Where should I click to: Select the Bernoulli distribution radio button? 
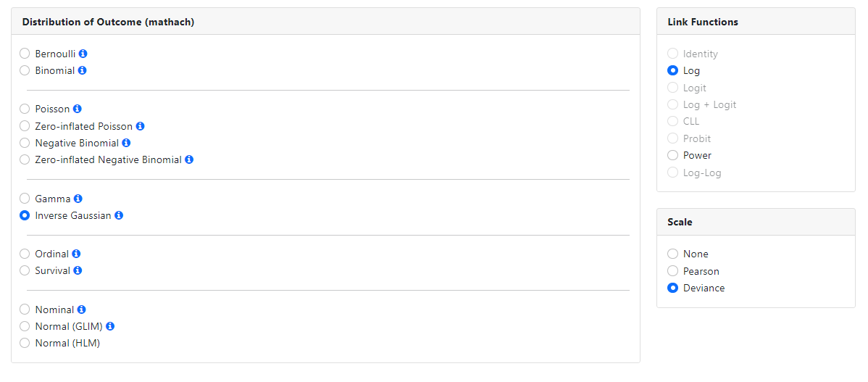click(x=25, y=54)
